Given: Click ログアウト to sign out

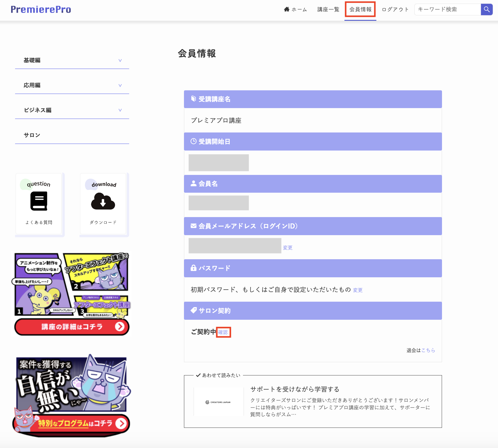Looking at the screenshot, I should tap(395, 9).
